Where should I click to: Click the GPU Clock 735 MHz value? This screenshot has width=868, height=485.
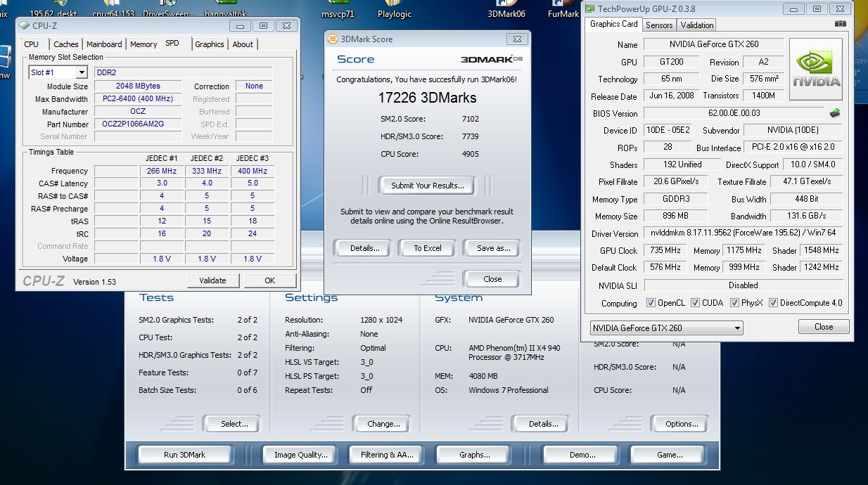(663, 250)
